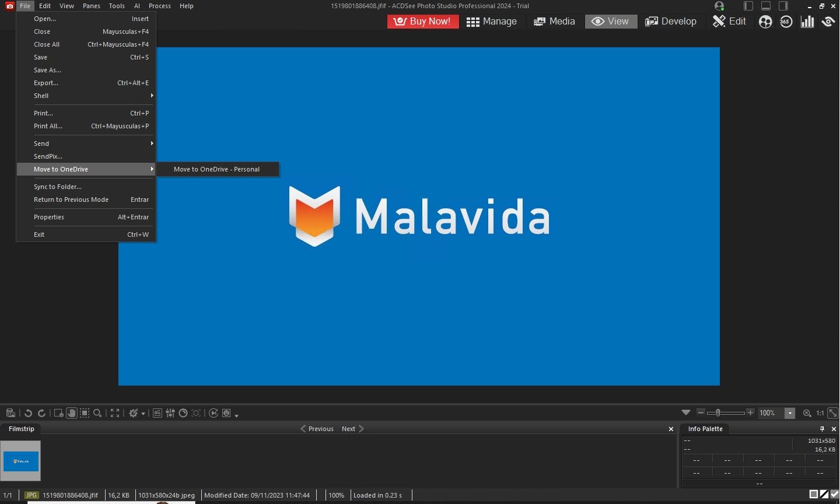Switch to Media mode

pyautogui.click(x=554, y=22)
